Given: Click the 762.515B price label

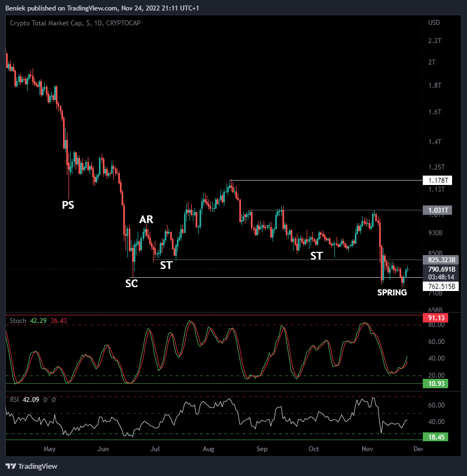Looking at the screenshot, I should (x=441, y=286).
